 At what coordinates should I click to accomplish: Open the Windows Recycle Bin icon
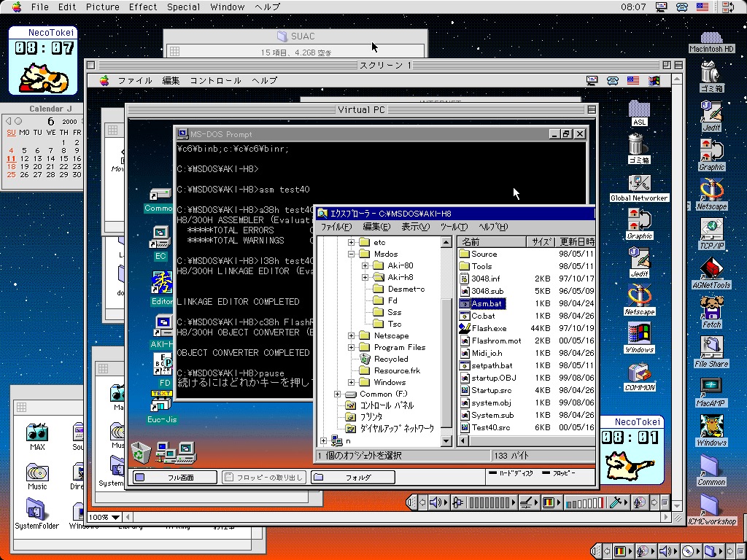(x=141, y=452)
